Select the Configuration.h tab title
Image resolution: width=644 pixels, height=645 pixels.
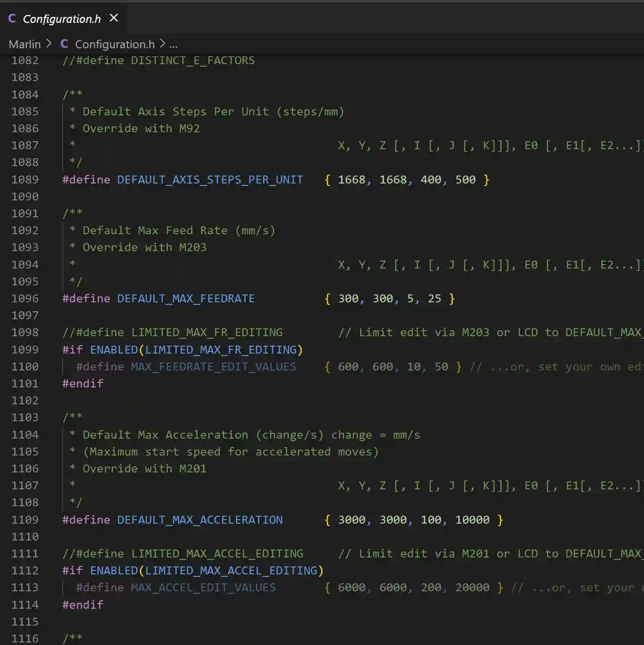[x=62, y=19]
